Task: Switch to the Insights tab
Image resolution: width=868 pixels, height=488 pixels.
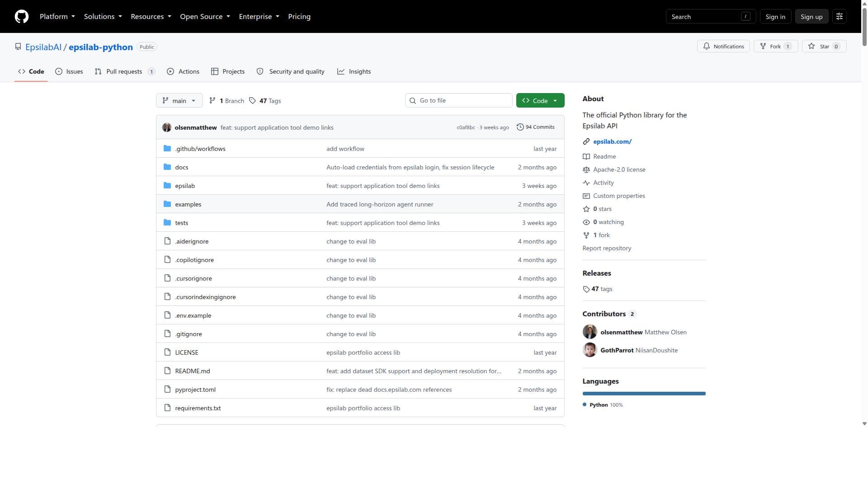Action: coord(354,72)
